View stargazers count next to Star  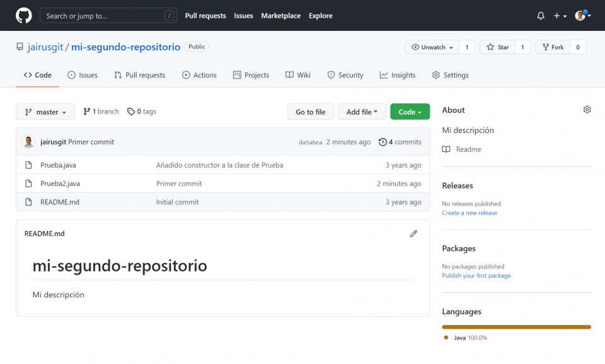(522, 47)
